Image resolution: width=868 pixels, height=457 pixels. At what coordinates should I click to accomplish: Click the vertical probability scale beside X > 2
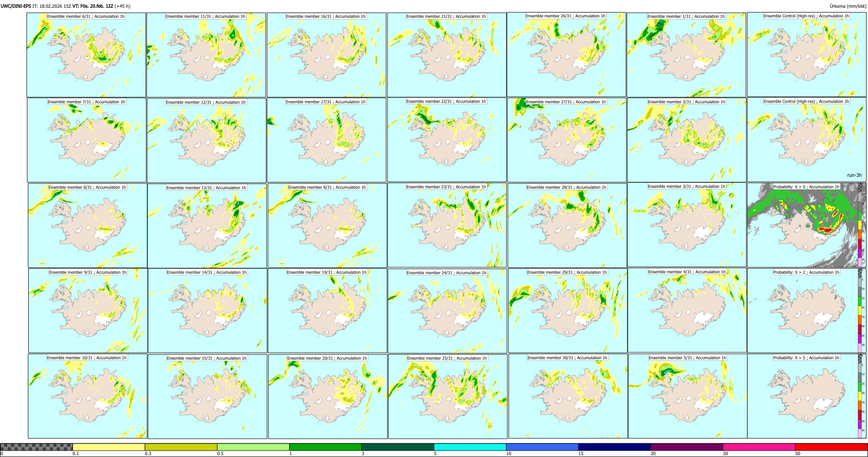(x=860, y=311)
